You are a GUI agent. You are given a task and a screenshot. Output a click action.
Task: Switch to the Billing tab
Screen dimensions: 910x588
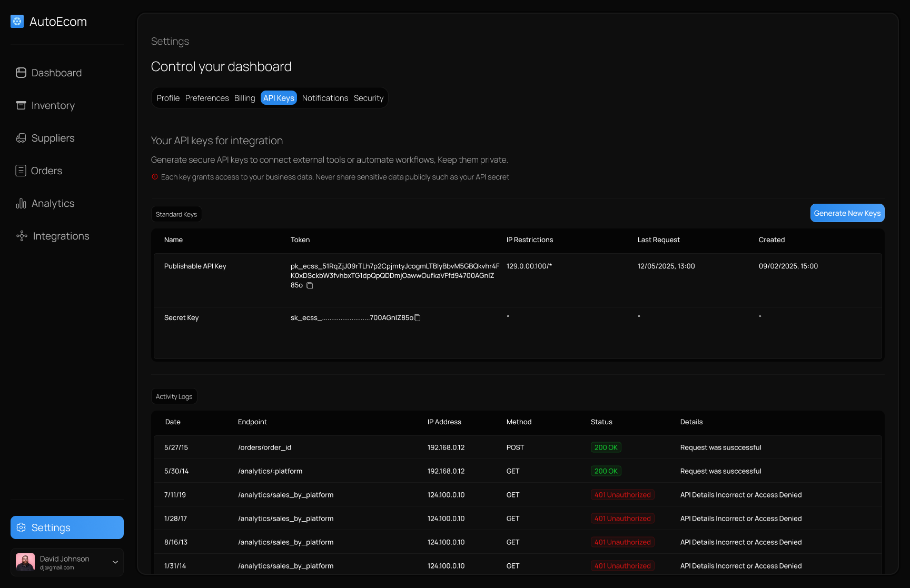tap(244, 98)
